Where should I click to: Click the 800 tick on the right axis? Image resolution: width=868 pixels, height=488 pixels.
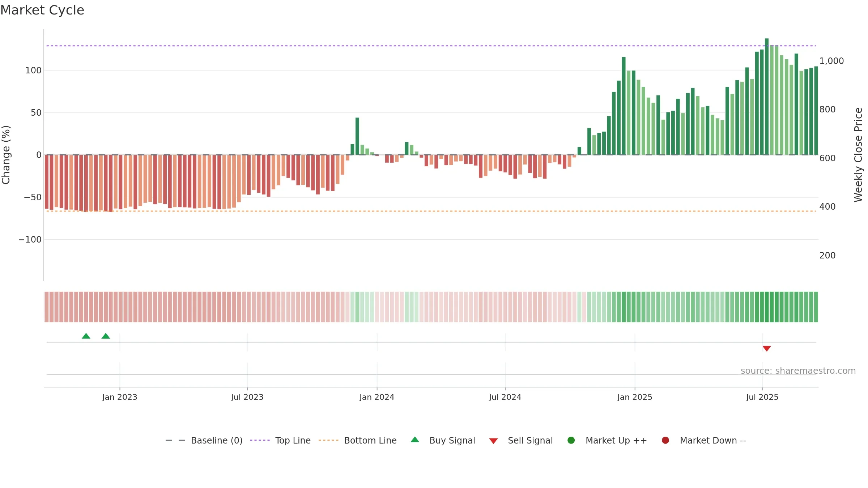(x=827, y=109)
